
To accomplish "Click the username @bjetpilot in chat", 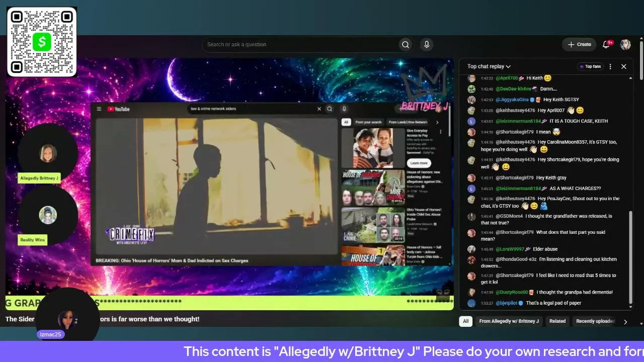I will (507, 303).
